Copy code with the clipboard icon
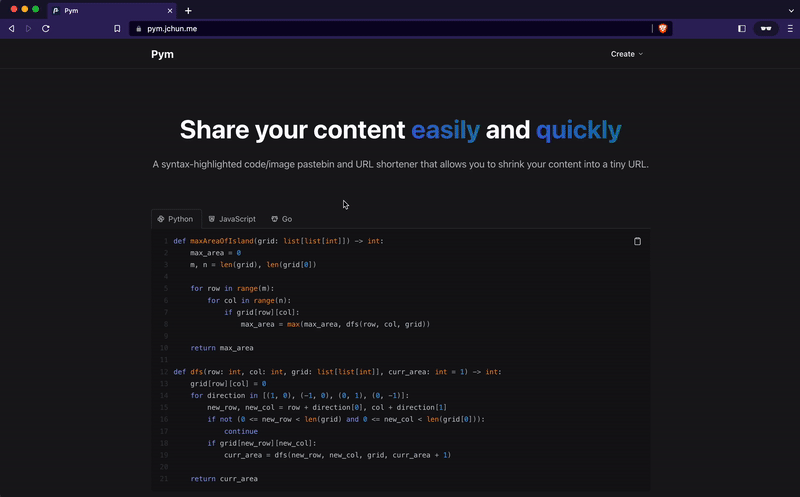800x497 pixels. (637, 241)
